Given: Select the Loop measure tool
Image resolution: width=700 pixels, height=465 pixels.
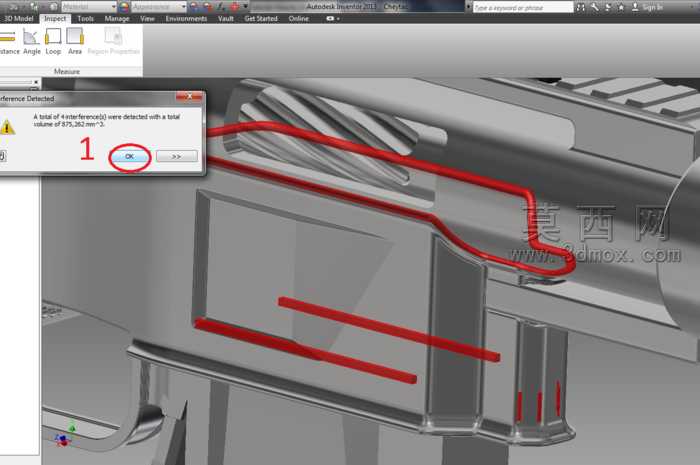Looking at the screenshot, I should [53, 41].
